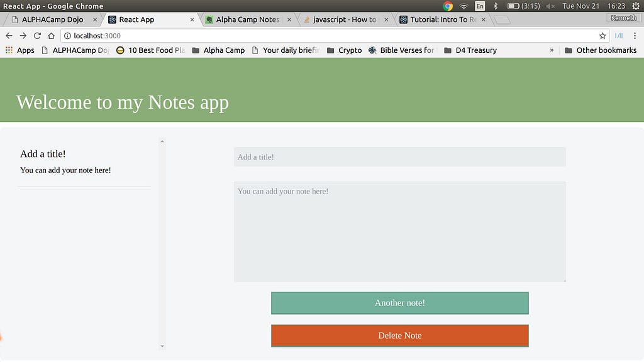644x362 pixels.
Task: Click the sidebar scrollbar up arrow
Action: pyautogui.click(x=162, y=141)
